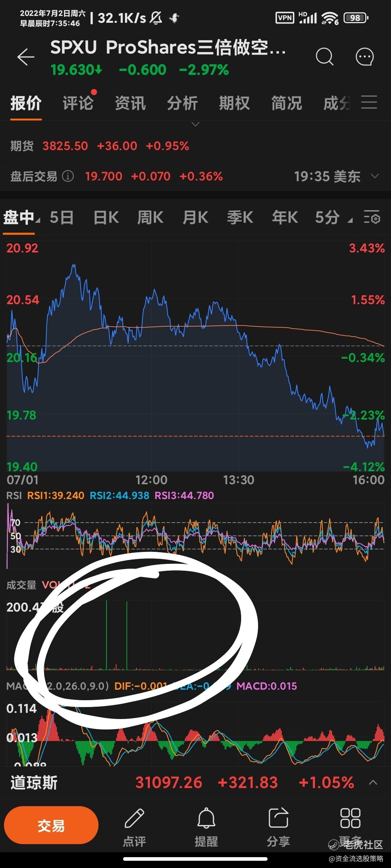Tap the intraday price line chart
The image size is (391, 868).
point(195,356)
